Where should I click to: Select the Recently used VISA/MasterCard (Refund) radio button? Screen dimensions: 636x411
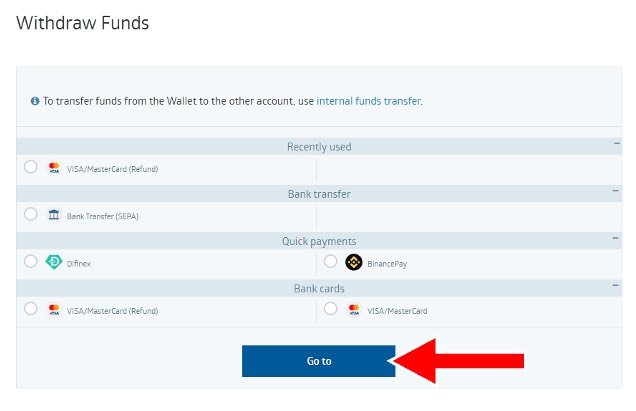(31, 167)
